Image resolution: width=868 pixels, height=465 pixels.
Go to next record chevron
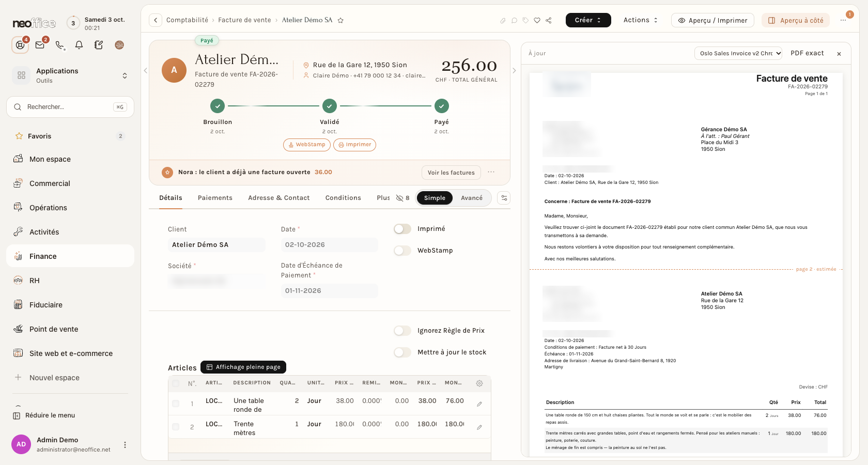point(514,71)
